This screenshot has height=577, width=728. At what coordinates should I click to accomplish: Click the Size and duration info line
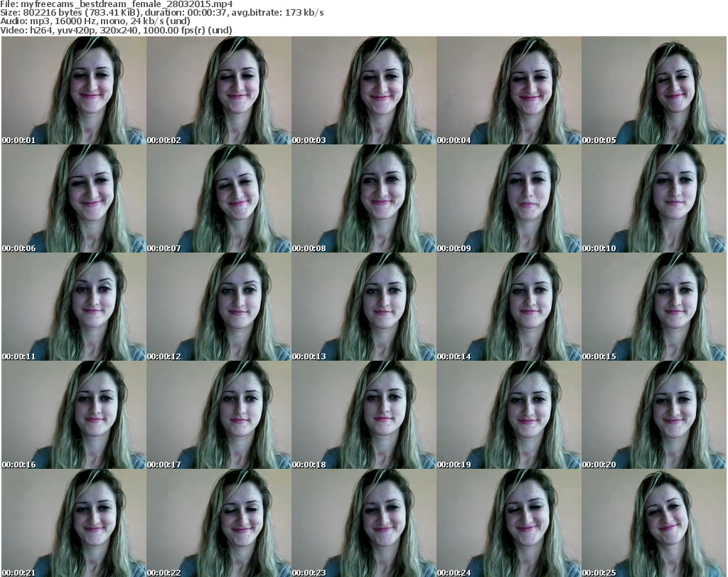click(x=162, y=13)
